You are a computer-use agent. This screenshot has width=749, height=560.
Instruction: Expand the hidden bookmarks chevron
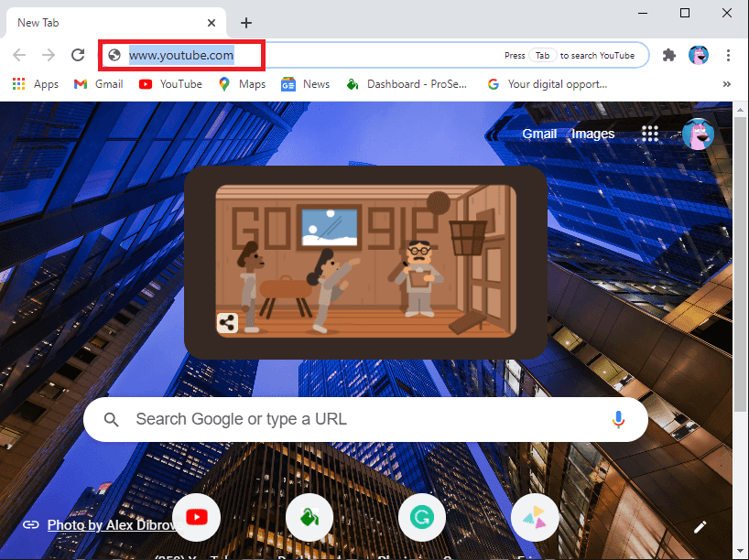(726, 84)
